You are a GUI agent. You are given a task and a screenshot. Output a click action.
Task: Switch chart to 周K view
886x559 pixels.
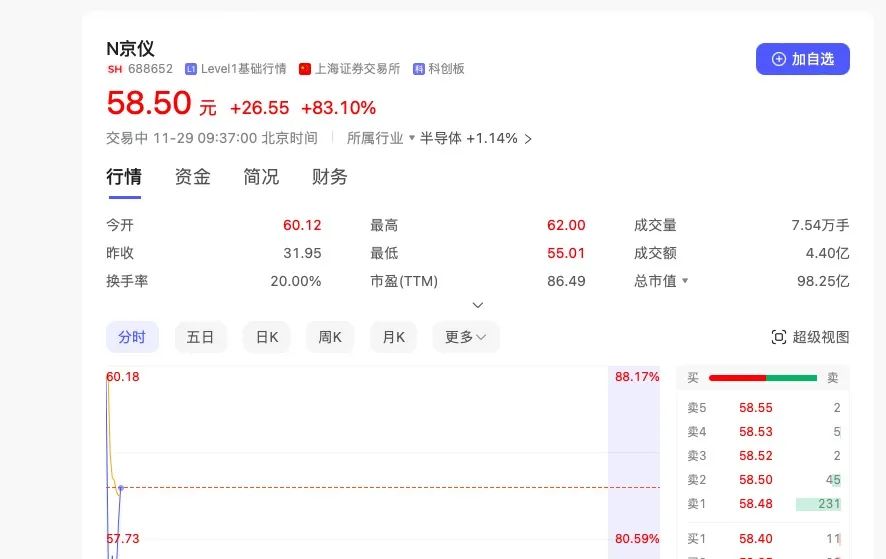pos(330,337)
